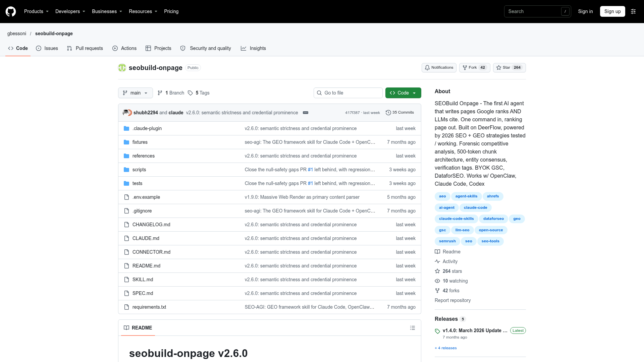
Task: Open the Actions tab
Action: [x=124, y=48]
